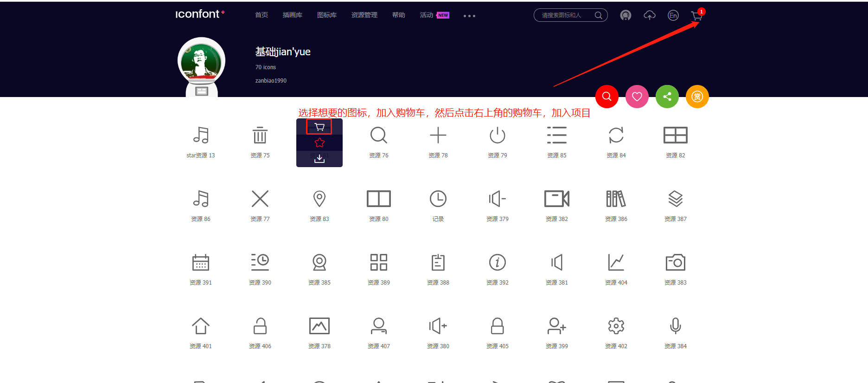
Task: Select the music note icon 资源 86
Action: tap(201, 199)
